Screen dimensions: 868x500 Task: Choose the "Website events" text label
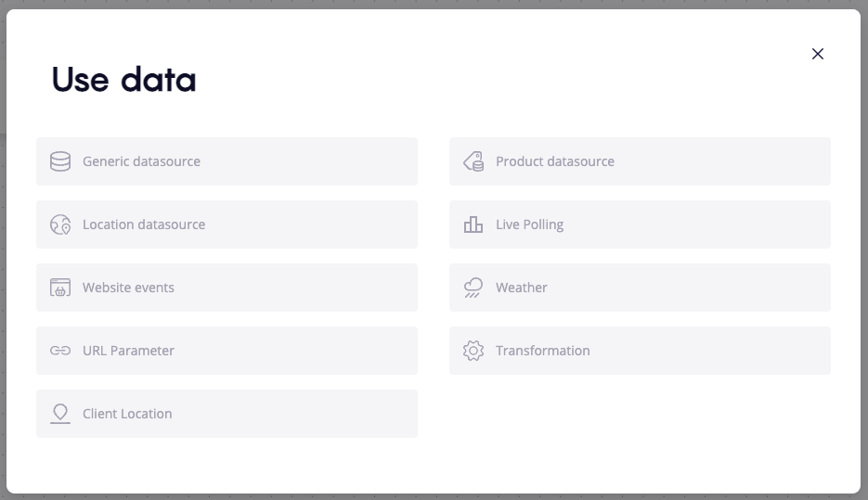(128, 288)
